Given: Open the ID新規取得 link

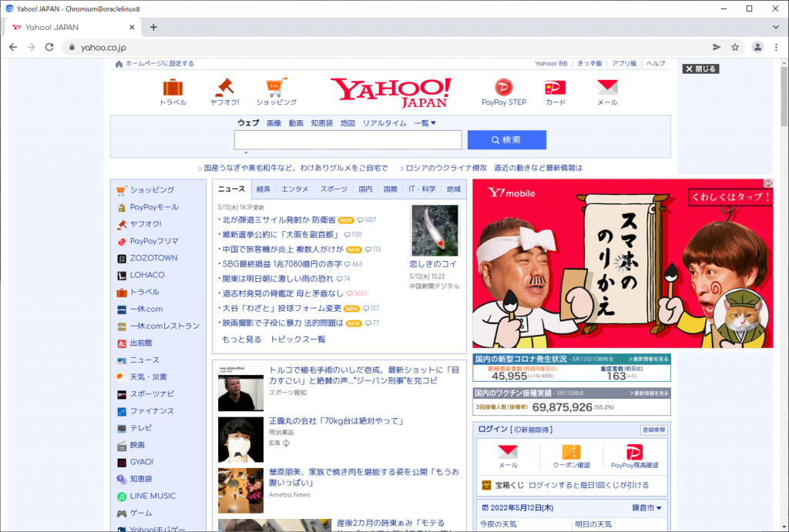Looking at the screenshot, I should click(532, 430).
